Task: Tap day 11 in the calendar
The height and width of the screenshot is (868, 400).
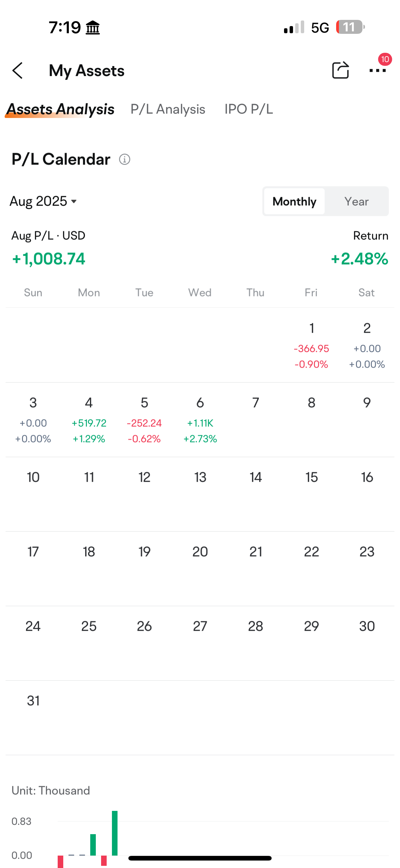Action: pos(89,477)
